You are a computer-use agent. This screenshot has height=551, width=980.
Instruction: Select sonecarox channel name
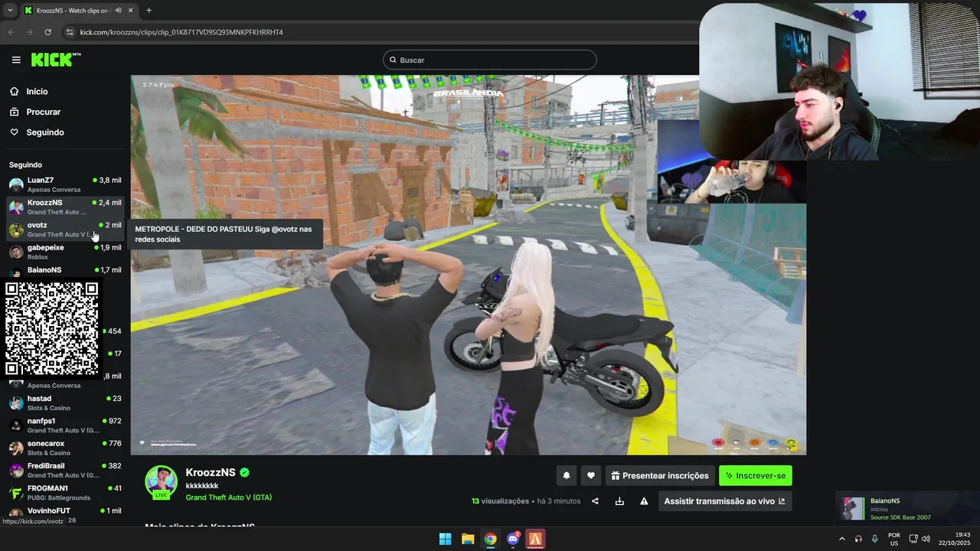click(46, 443)
